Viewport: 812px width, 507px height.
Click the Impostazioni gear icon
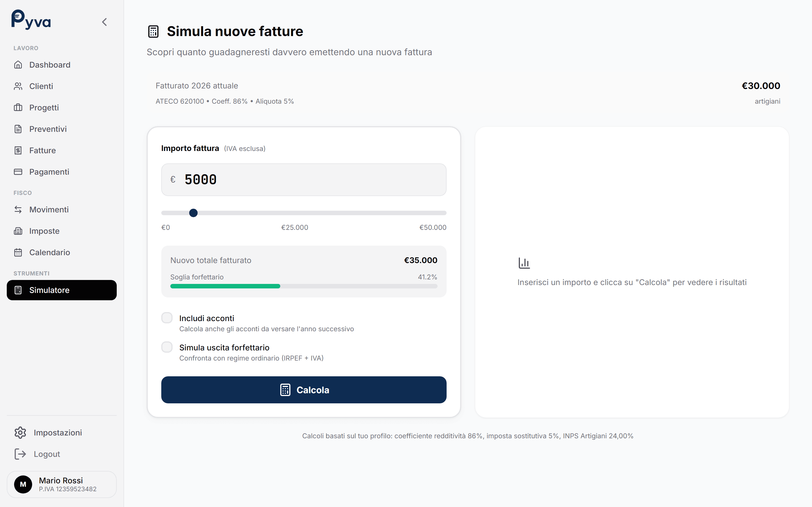(x=20, y=433)
